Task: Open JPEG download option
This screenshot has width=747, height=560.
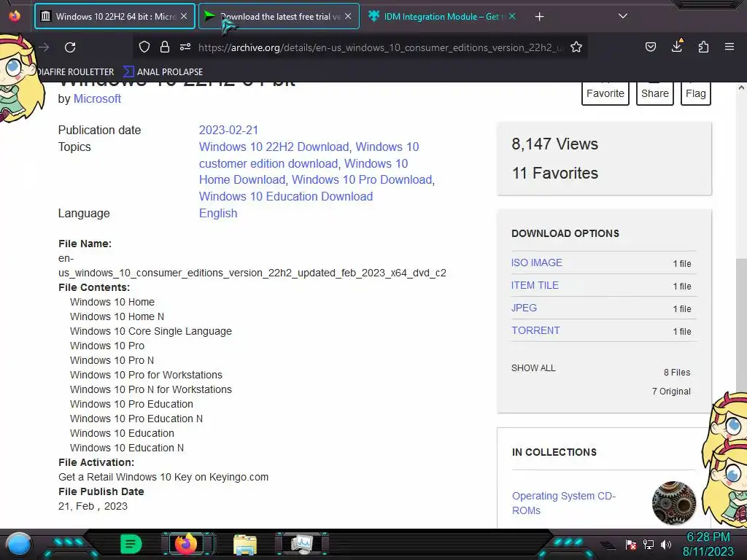Action: click(524, 308)
